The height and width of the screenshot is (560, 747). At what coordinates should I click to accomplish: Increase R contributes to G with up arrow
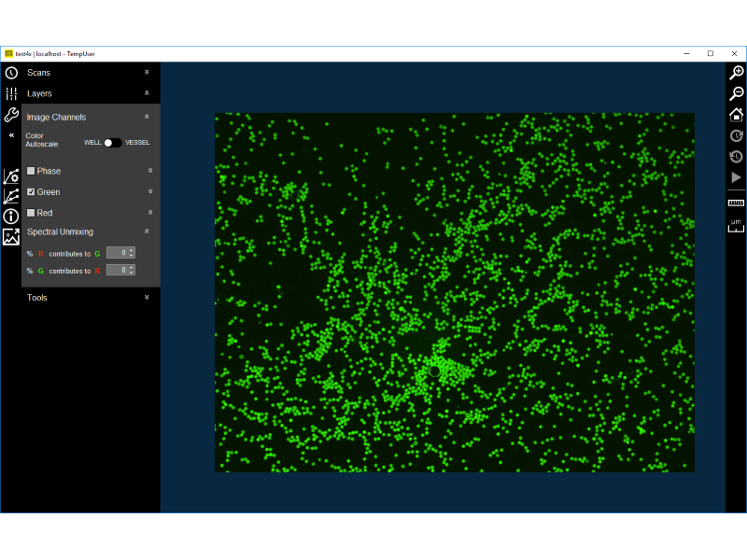pos(132,250)
